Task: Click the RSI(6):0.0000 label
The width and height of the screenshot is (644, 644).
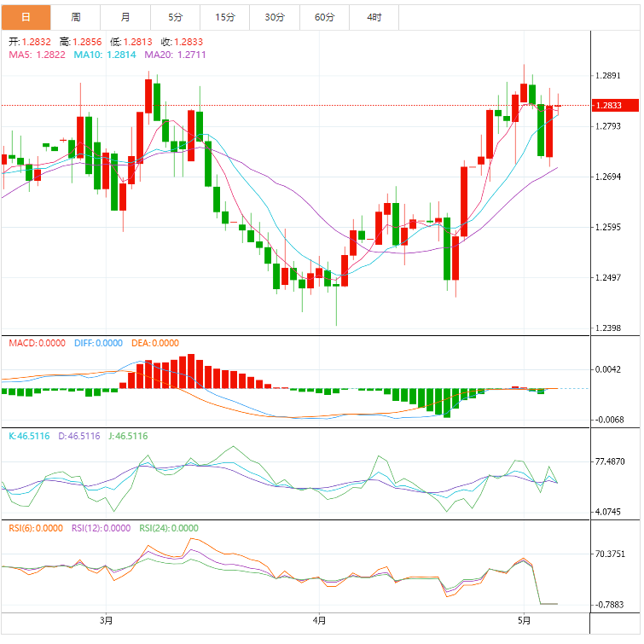Action: (36, 528)
